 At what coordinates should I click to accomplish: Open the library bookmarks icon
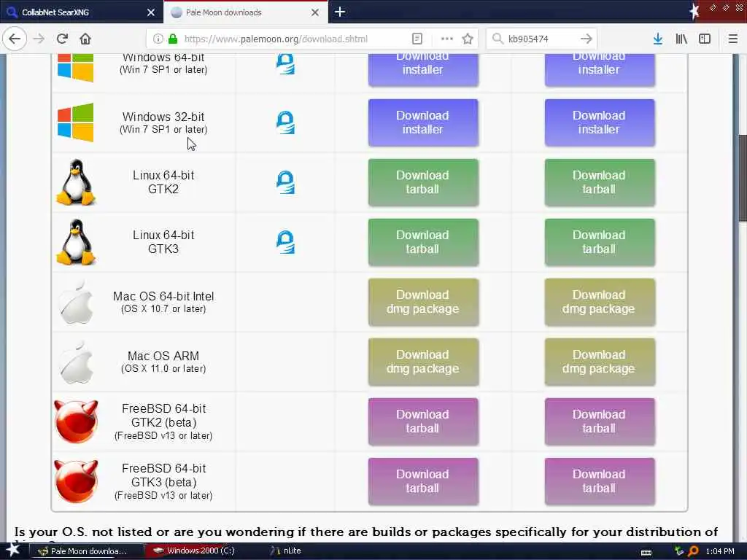(681, 39)
